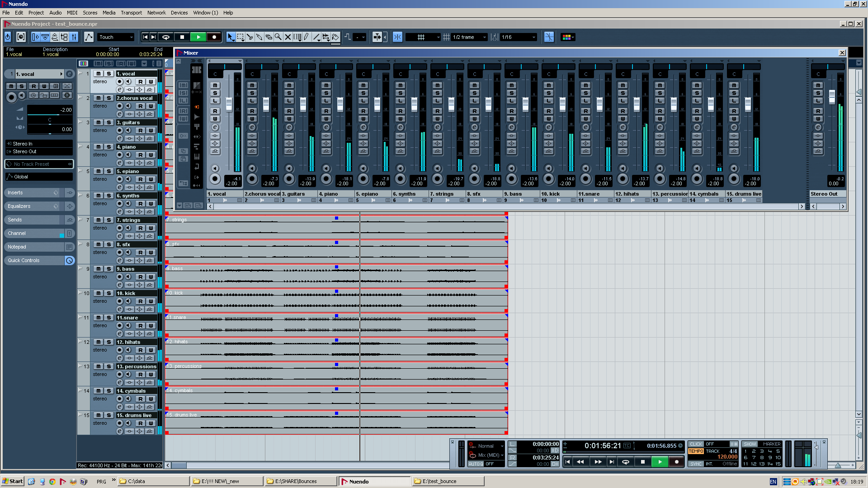Viewport: 868px width, 488px height.
Task: Open the No Track Preset selector
Action: [x=39, y=164]
